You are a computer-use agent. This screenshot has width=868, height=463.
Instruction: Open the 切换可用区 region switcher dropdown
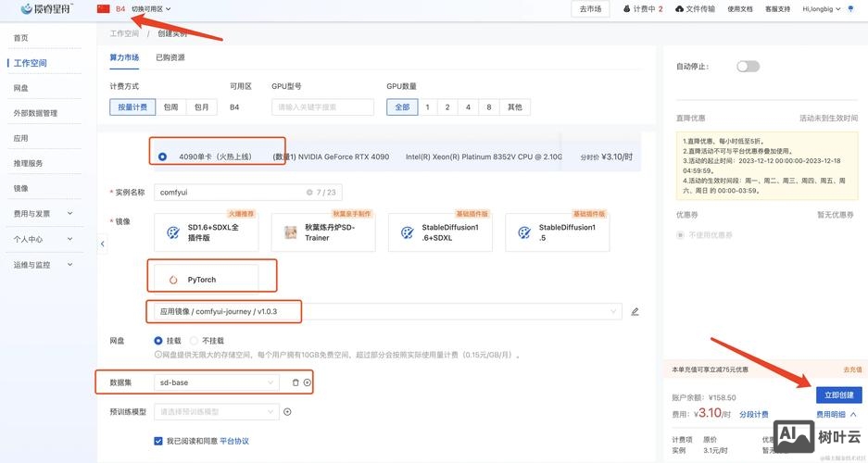pos(151,9)
